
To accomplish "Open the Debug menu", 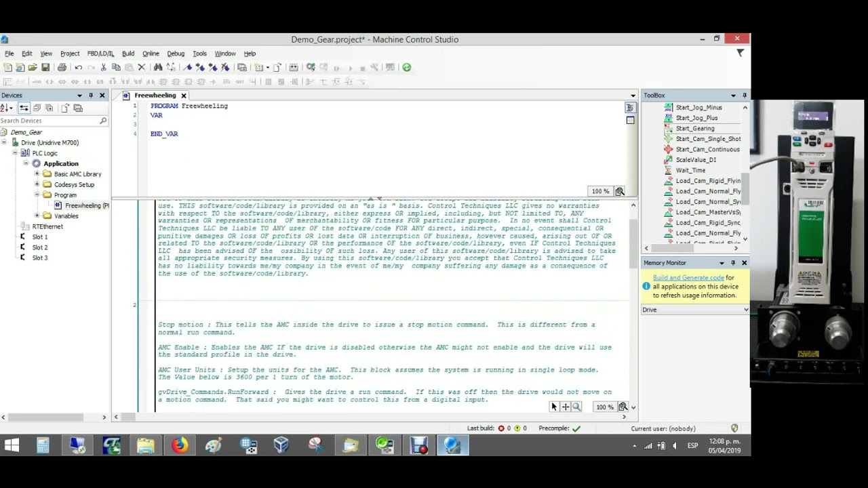I will click(x=176, y=54).
